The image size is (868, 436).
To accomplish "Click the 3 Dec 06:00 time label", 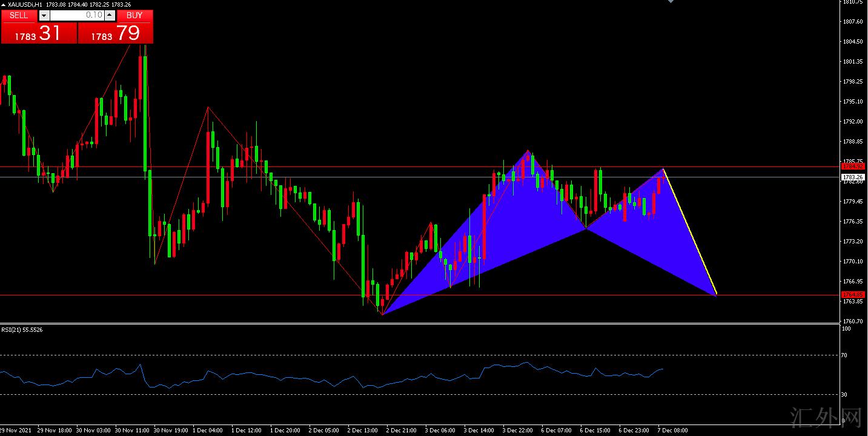I will 442,431.
